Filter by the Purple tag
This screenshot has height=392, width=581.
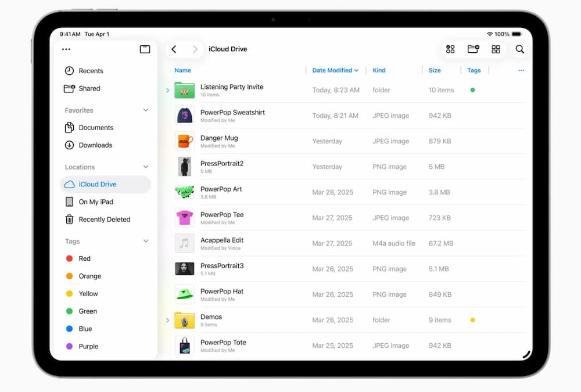point(88,346)
